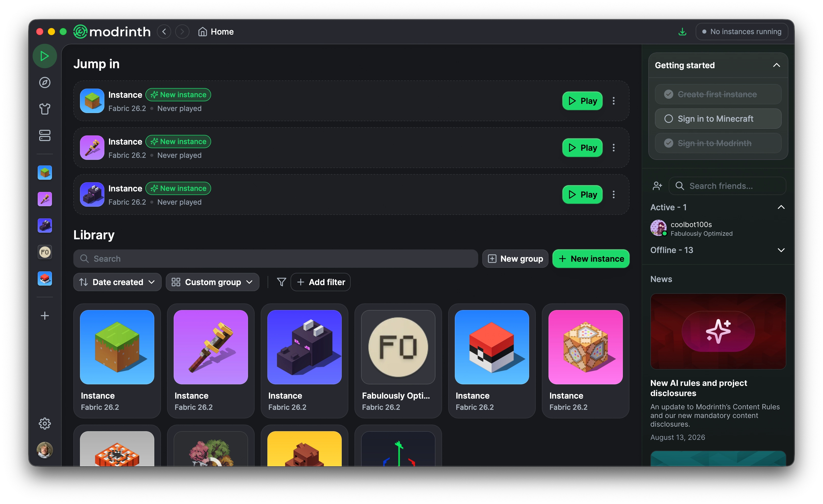Click the dragon icon in Jump in list
The image size is (823, 504).
coord(92,194)
